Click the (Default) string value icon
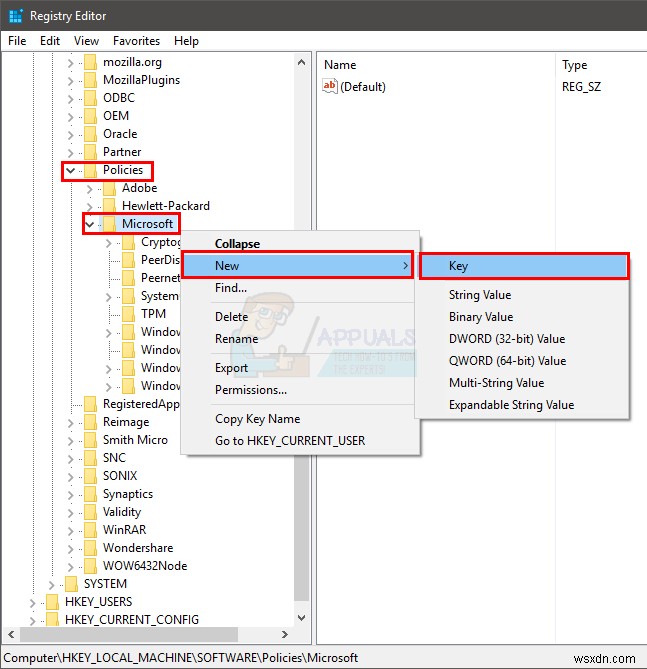The image size is (647, 669). click(x=330, y=87)
